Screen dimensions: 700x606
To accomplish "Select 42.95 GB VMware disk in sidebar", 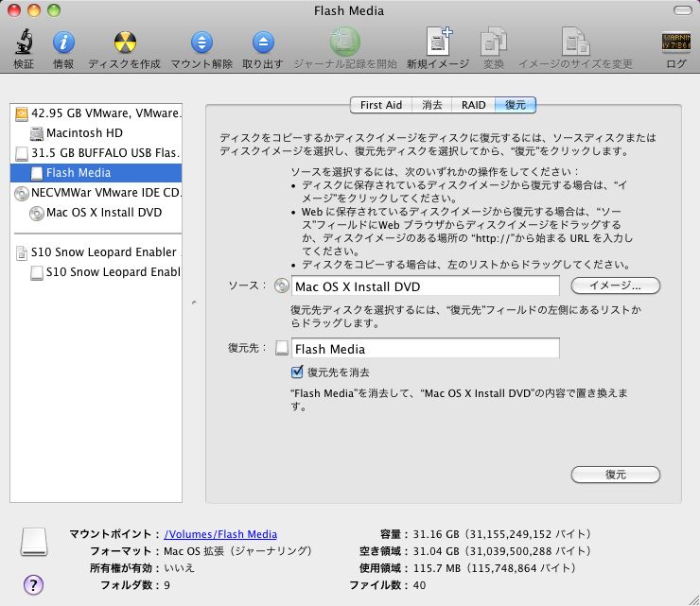I will [96, 113].
